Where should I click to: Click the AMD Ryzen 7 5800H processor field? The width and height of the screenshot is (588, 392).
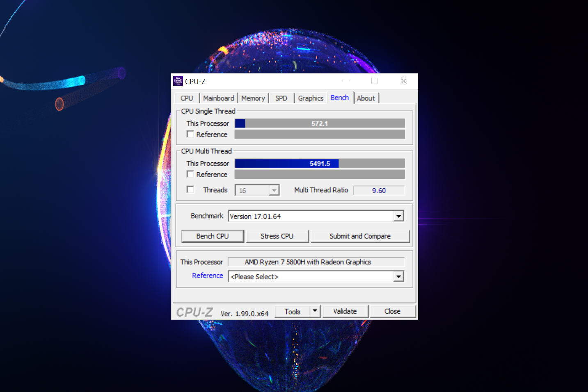(x=316, y=262)
